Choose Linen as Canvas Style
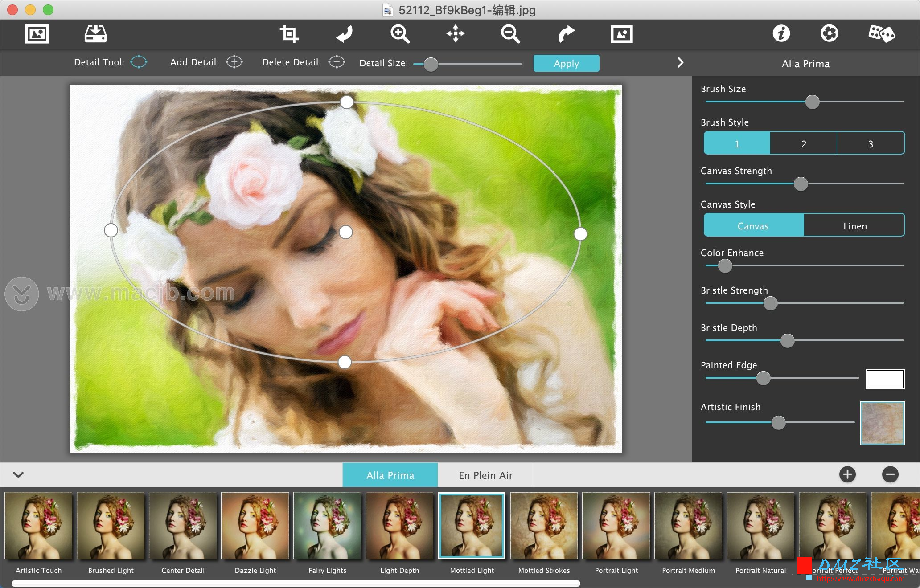Image resolution: width=920 pixels, height=588 pixels. pos(854,225)
